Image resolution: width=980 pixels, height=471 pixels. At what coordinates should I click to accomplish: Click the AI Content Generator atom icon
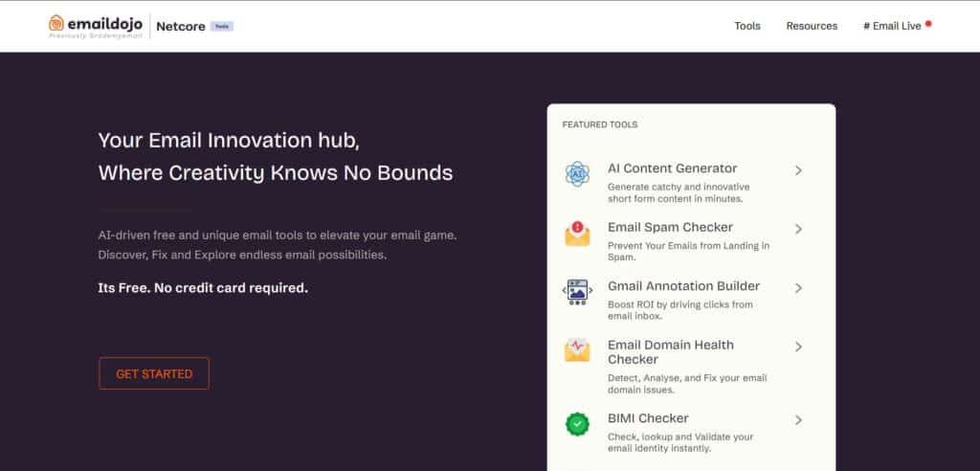point(577,174)
